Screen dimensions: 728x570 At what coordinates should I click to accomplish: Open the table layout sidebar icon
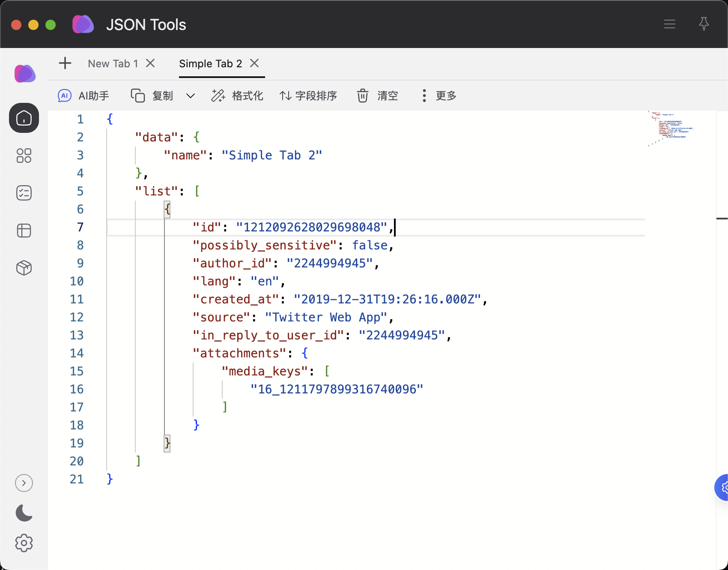tap(24, 231)
